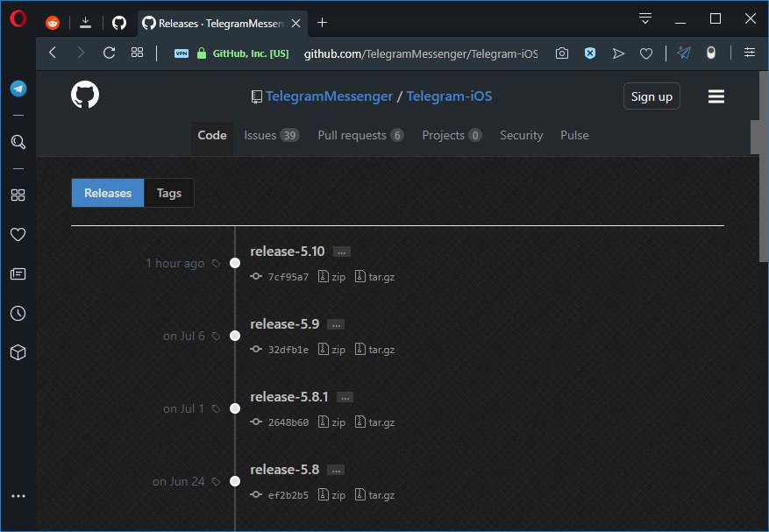Open the Telegram extension paper plane icon

click(x=684, y=53)
